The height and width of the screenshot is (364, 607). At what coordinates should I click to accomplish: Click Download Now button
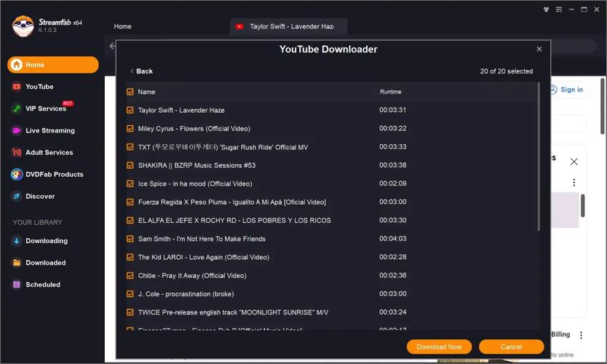tap(439, 347)
